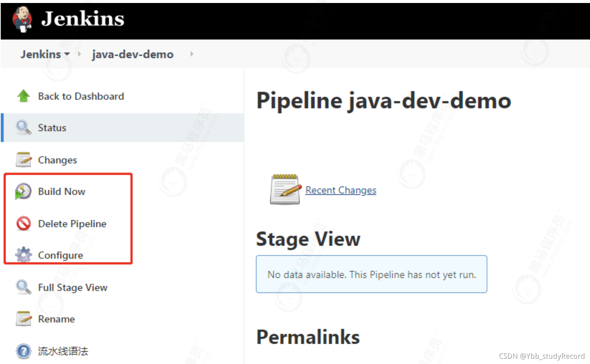Start a build with Build Now
This screenshot has height=364, width=590.
tap(62, 191)
